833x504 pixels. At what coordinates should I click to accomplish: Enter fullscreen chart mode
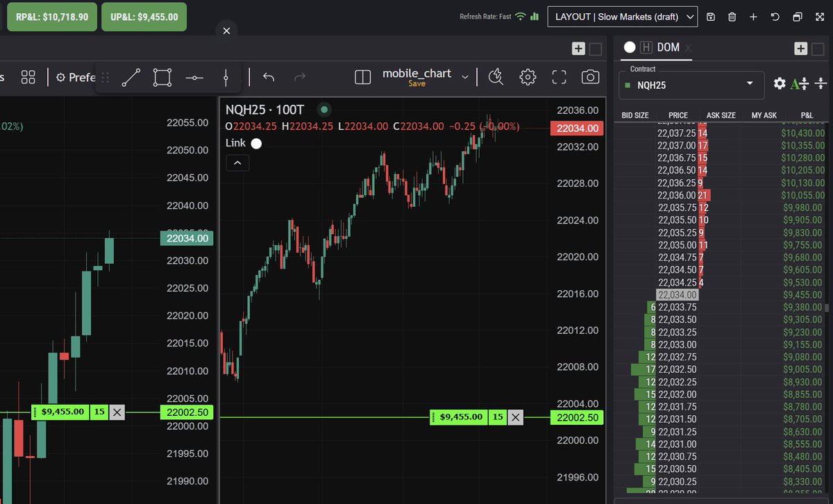point(559,77)
